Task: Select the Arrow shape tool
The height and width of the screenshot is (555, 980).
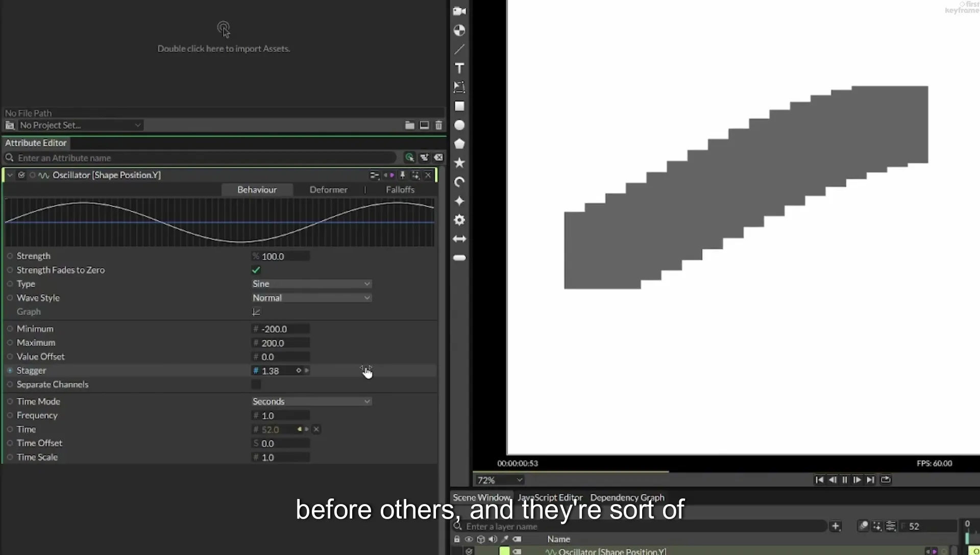Action: (459, 239)
